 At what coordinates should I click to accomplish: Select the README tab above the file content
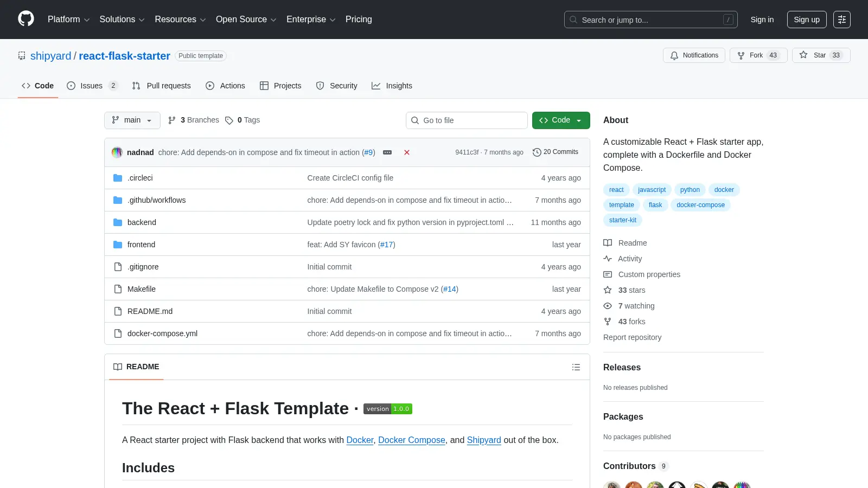(136, 367)
